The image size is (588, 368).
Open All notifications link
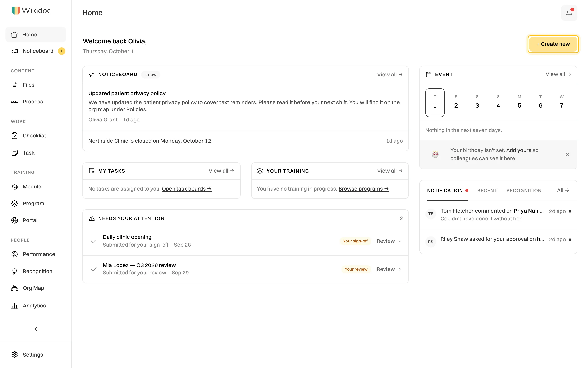(563, 190)
